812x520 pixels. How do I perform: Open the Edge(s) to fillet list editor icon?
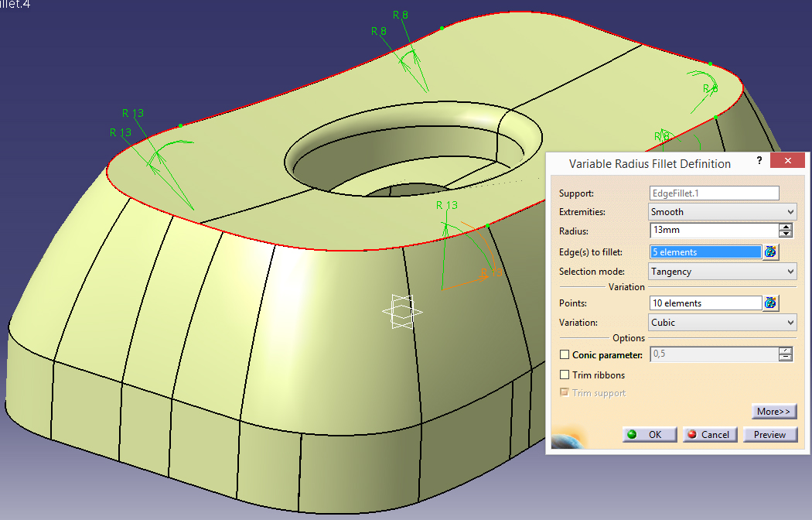tap(770, 251)
